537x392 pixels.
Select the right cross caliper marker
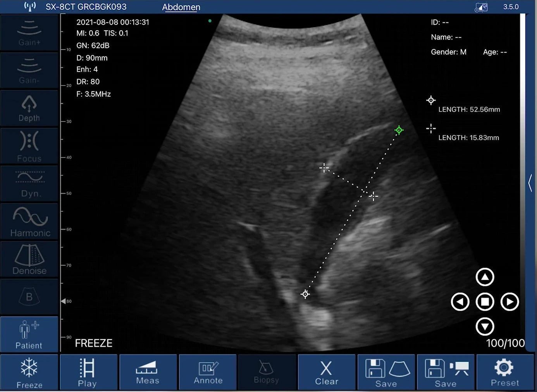coord(373,197)
